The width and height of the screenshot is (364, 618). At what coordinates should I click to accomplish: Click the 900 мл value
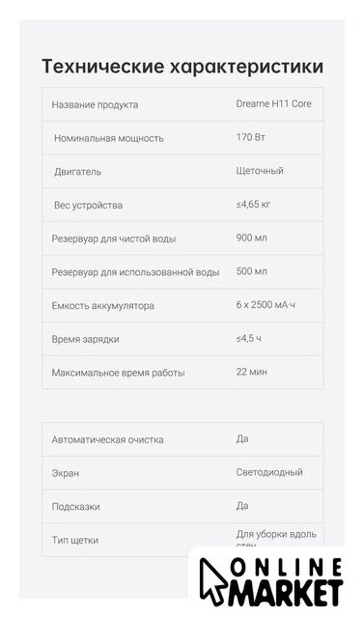click(x=251, y=238)
